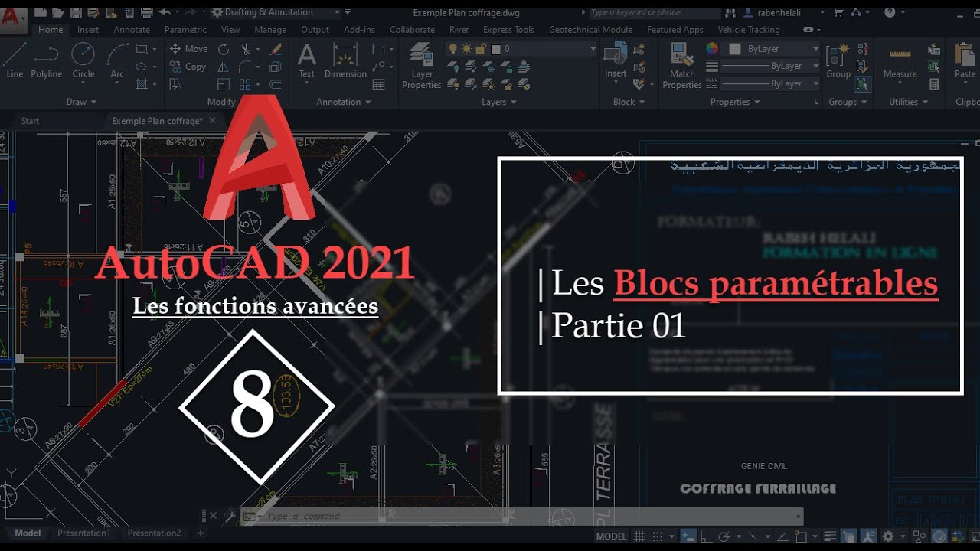Click the object color wheel icon
The height and width of the screenshot is (551, 980).
click(x=712, y=49)
